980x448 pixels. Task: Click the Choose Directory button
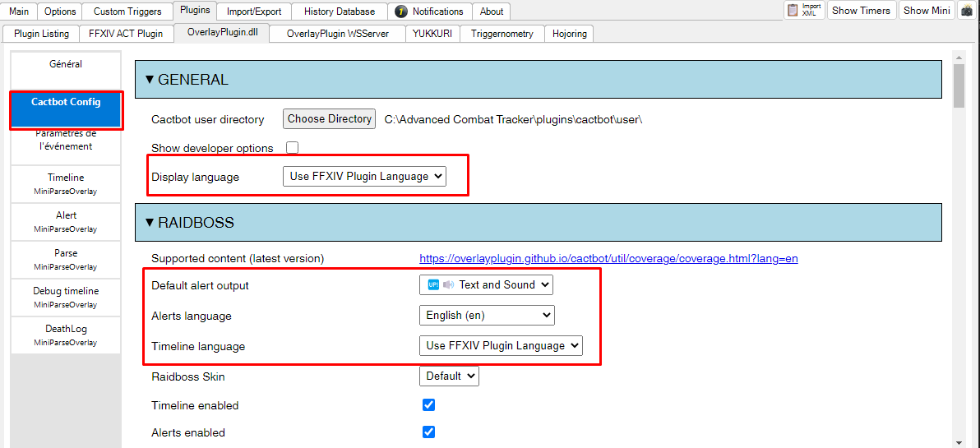(x=329, y=119)
